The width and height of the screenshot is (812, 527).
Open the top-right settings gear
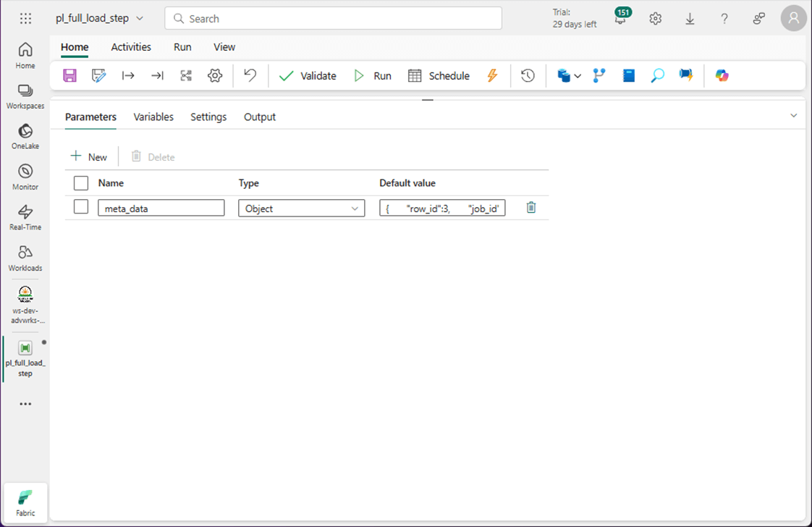(x=655, y=19)
